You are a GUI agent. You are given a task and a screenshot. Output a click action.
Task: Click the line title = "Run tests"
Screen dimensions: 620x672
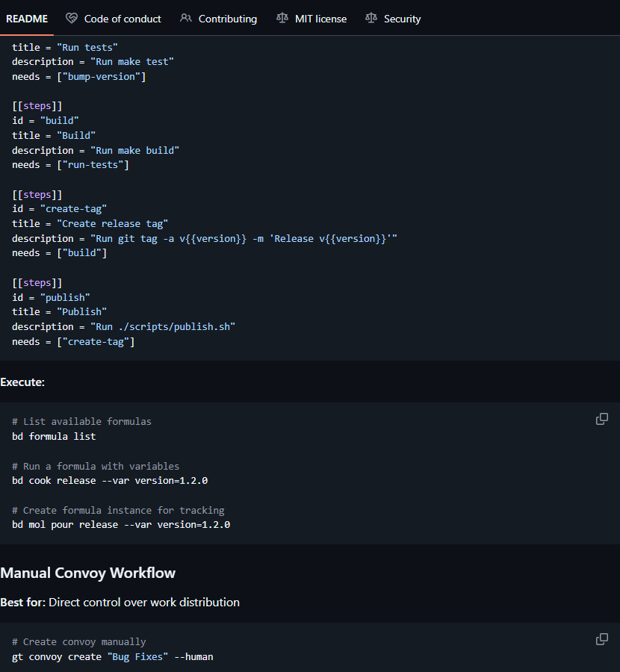[65, 47]
